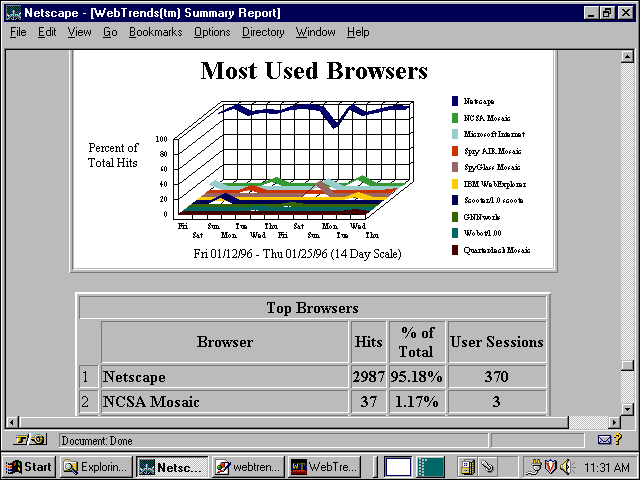
Task: Click vertical scrollbar up arrow
Action: (x=627, y=56)
